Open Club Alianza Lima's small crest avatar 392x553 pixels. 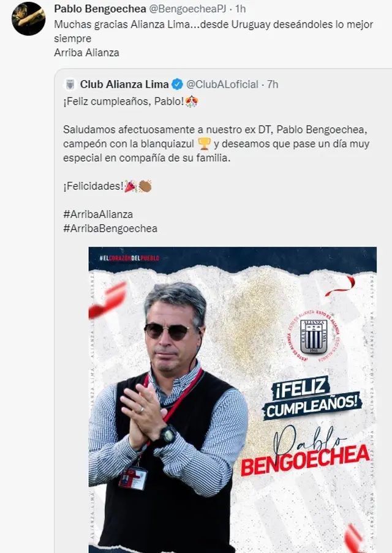pos(70,85)
